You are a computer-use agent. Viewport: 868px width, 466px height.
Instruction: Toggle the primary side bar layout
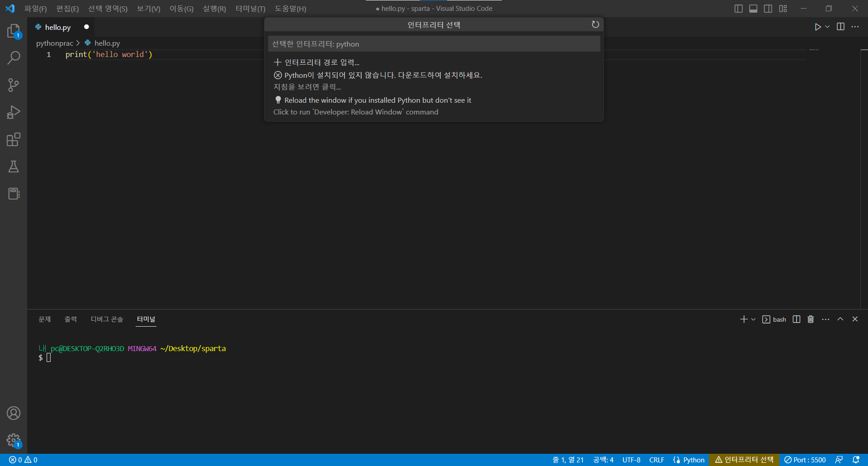(738, 9)
